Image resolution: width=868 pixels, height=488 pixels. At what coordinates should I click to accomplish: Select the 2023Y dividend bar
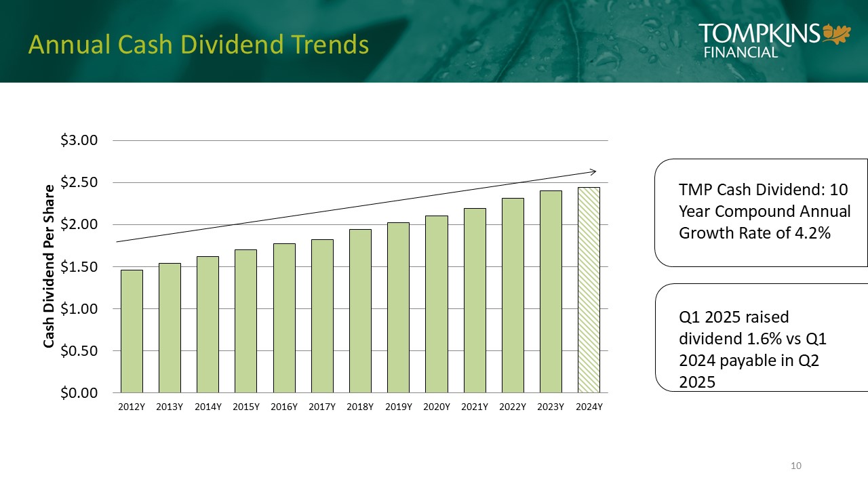[551, 291]
